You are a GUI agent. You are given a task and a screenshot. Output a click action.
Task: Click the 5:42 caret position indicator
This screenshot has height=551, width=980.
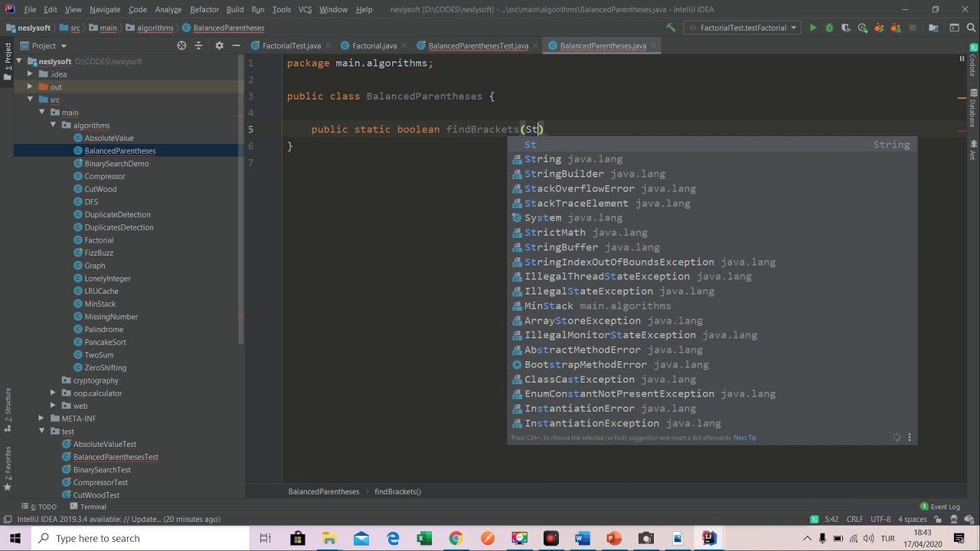click(831, 519)
